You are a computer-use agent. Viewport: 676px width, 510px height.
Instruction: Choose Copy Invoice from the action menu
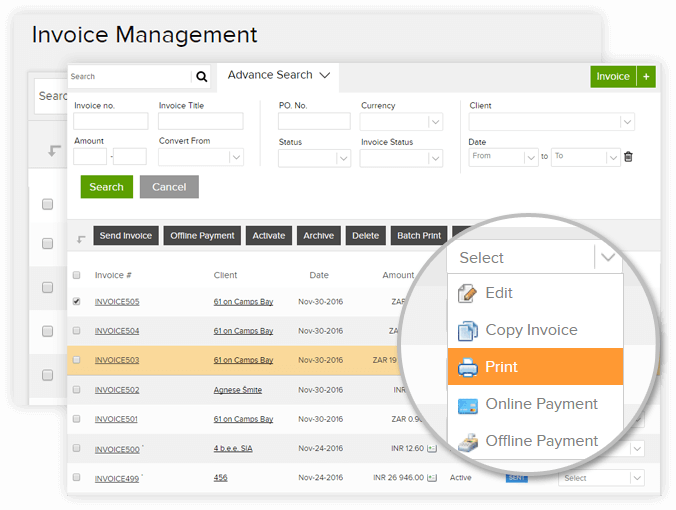535,330
